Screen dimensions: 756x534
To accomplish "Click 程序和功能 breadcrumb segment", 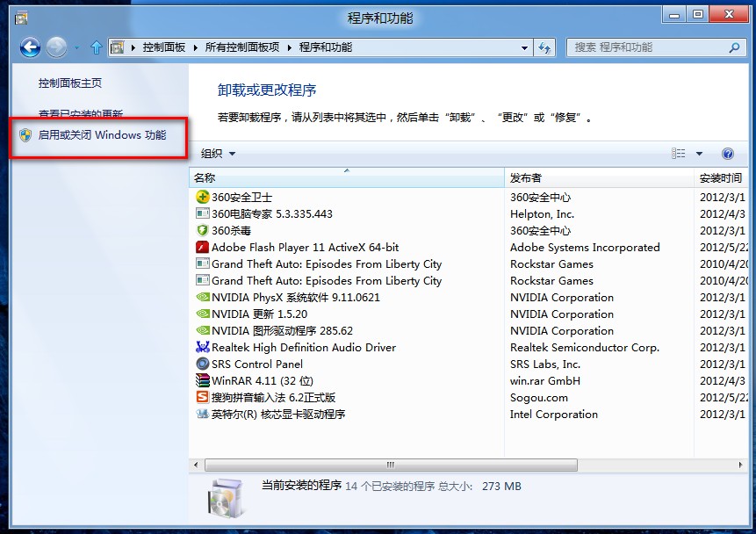I will tap(326, 47).
